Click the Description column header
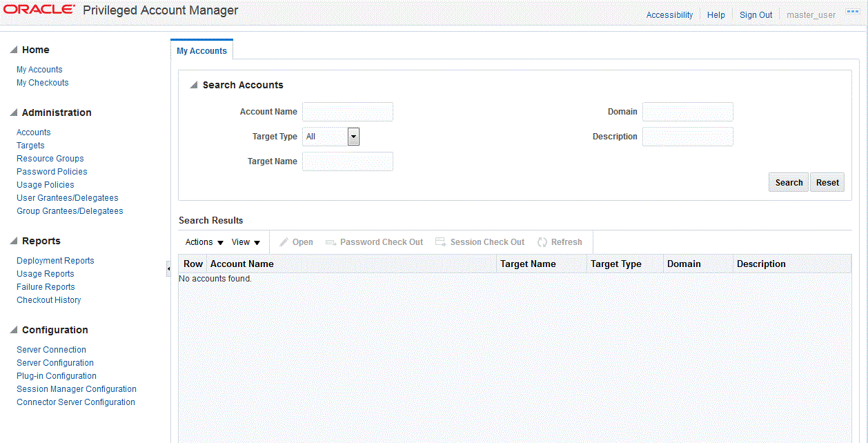 [792, 264]
